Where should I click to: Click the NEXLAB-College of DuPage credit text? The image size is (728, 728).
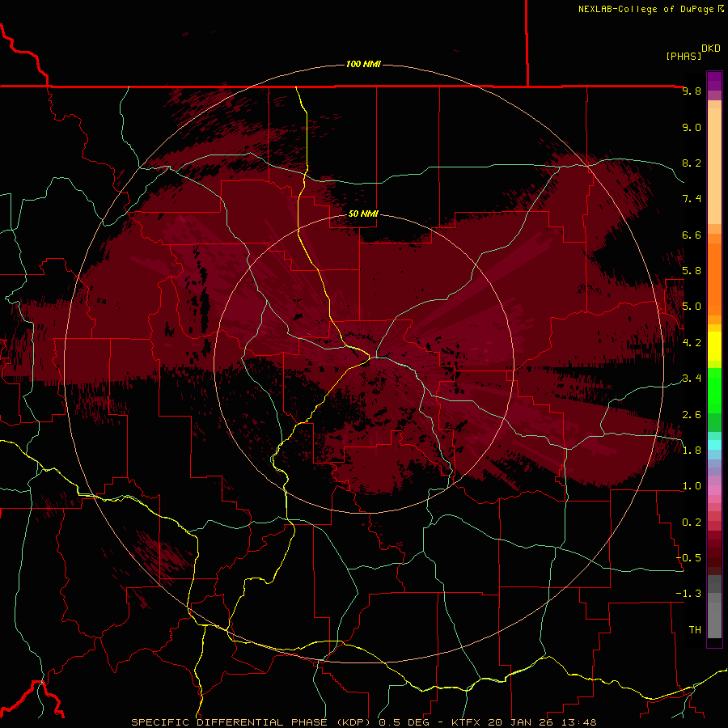pos(651,9)
